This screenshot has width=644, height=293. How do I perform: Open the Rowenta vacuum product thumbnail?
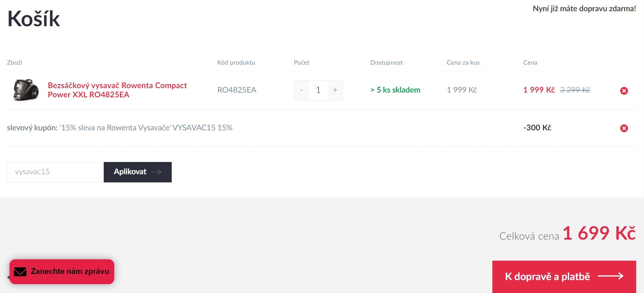[x=26, y=90]
